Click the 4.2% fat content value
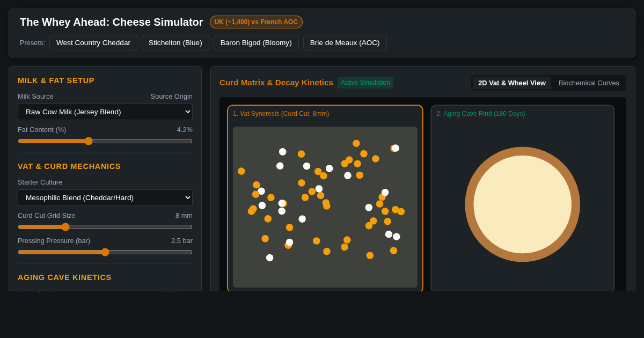 tap(185, 129)
